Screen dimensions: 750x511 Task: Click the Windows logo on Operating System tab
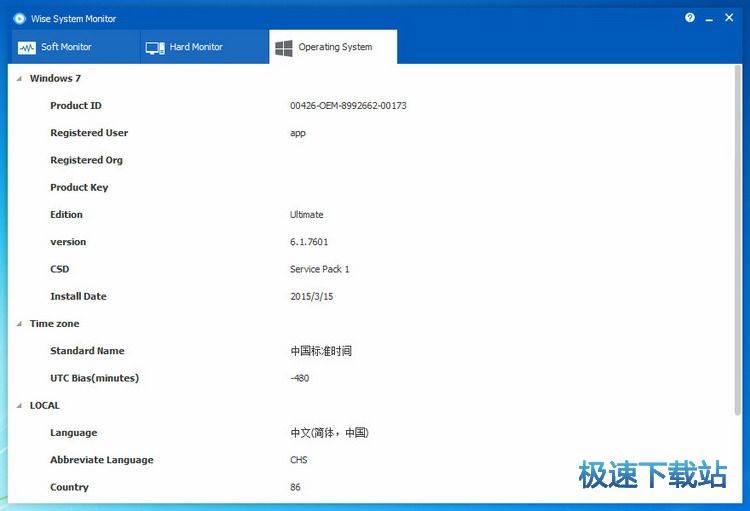tap(284, 47)
